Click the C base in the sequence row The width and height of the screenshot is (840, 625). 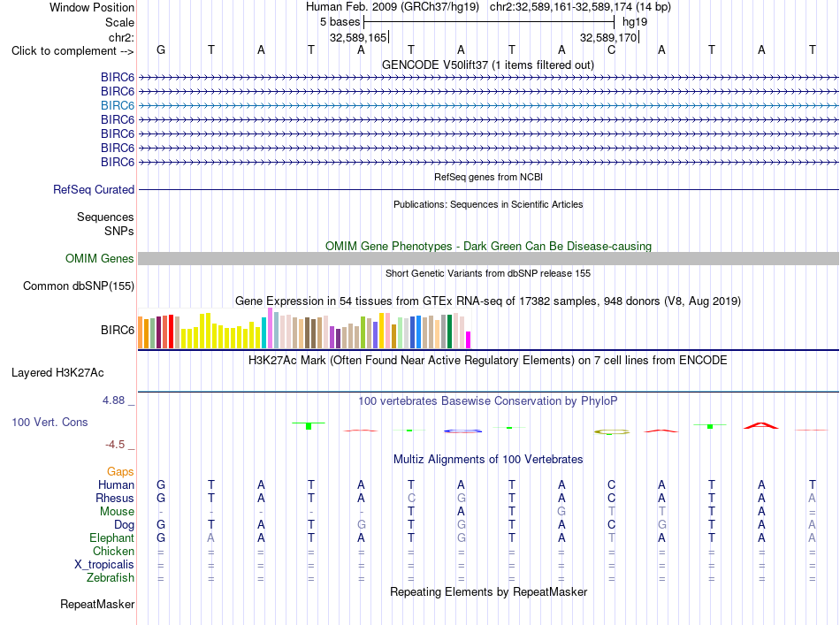point(611,50)
